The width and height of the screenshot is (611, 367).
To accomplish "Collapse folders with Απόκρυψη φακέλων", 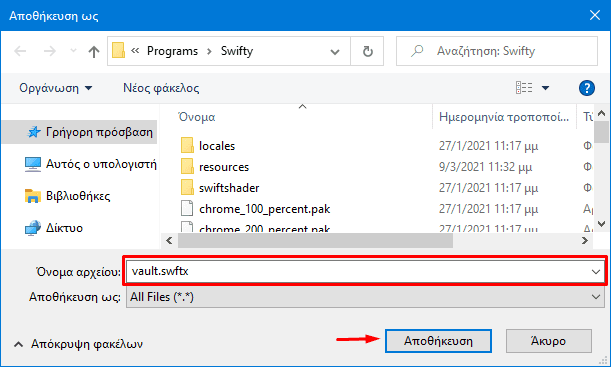I will tap(78, 344).
